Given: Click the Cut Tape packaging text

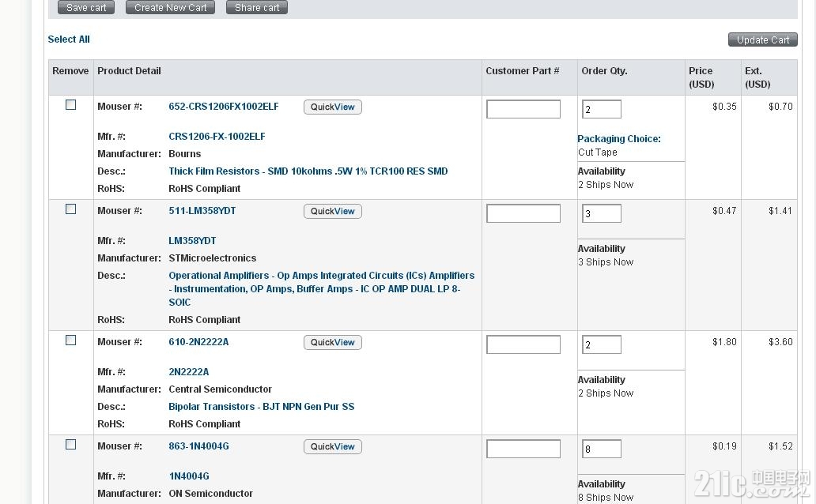Looking at the screenshot, I should [x=598, y=152].
